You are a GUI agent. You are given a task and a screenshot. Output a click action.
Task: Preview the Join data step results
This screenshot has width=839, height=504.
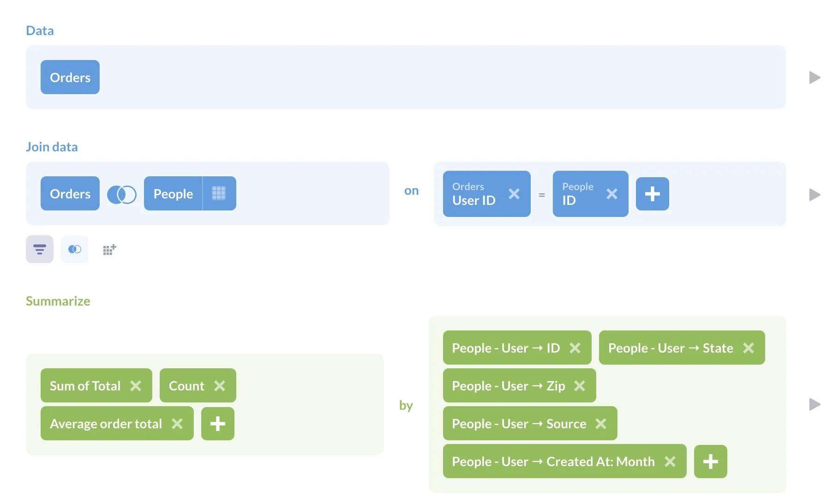(815, 195)
